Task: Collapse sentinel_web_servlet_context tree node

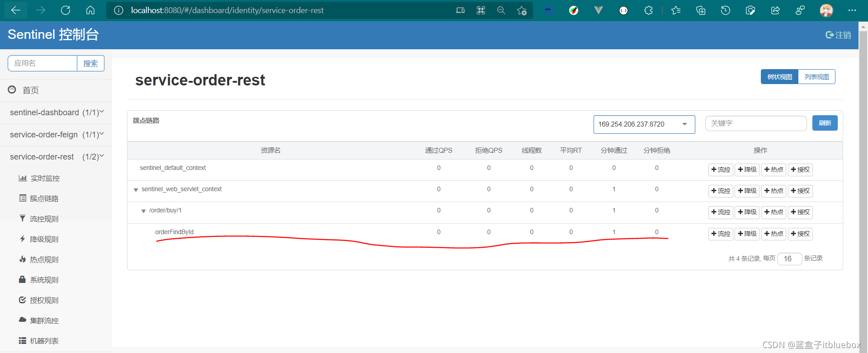Action: point(136,190)
